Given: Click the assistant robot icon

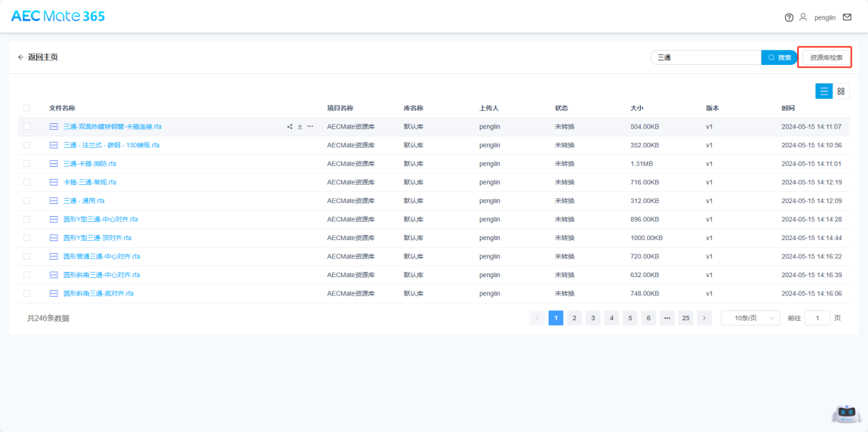Looking at the screenshot, I should (845, 413).
